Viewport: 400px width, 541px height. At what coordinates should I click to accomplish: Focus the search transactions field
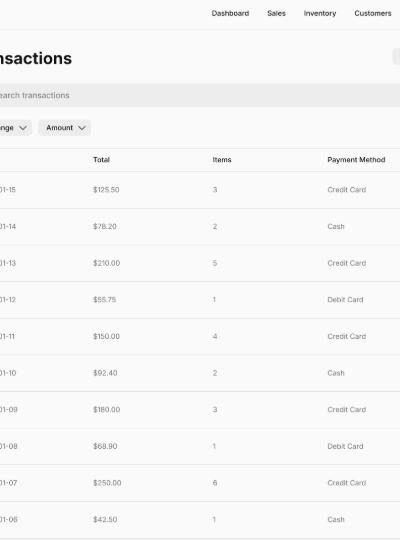point(200,95)
